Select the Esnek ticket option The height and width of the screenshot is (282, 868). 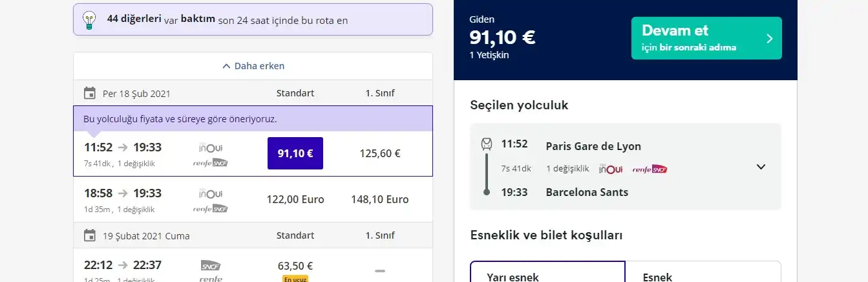(703, 274)
